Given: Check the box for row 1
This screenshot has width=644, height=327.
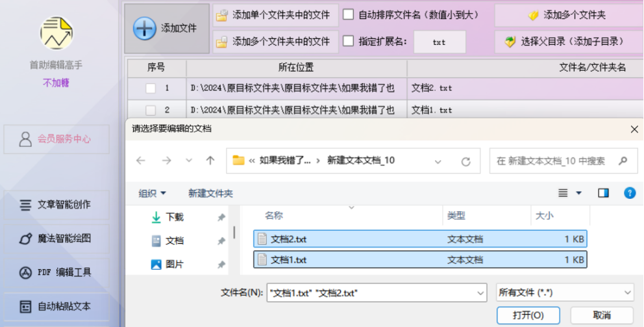Looking at the screenshot, I should pos(151,88).
